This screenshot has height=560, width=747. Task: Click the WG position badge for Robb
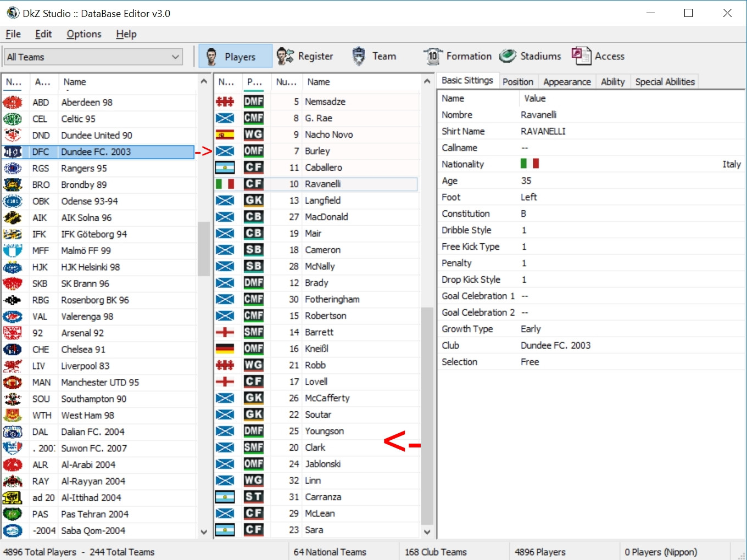point(254,365)
